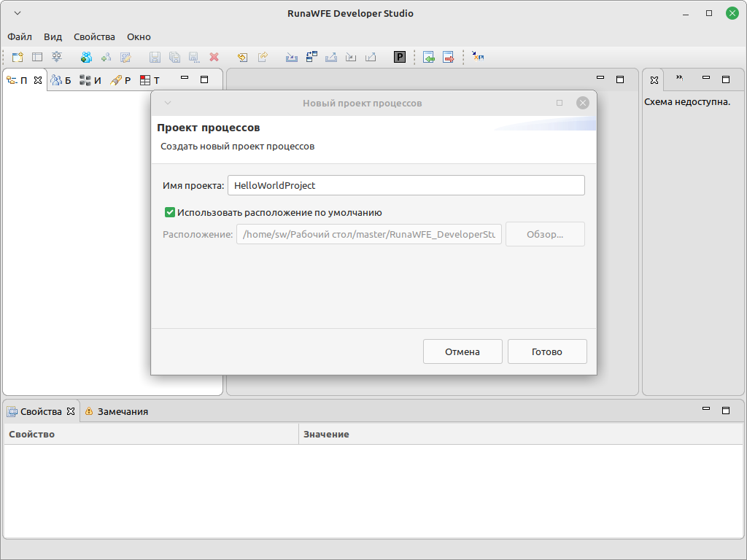
Task: Open the Вид menu
Action: (53, 36)
